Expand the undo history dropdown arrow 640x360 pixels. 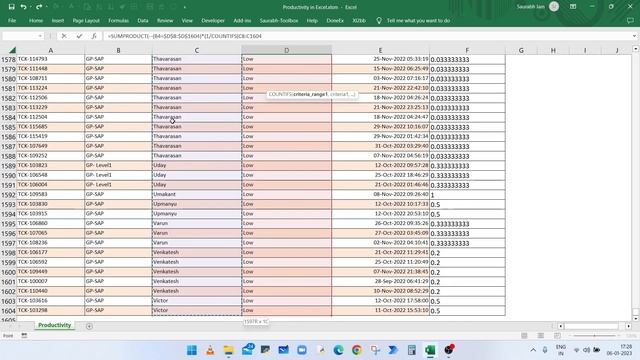[x=30, y=7]
